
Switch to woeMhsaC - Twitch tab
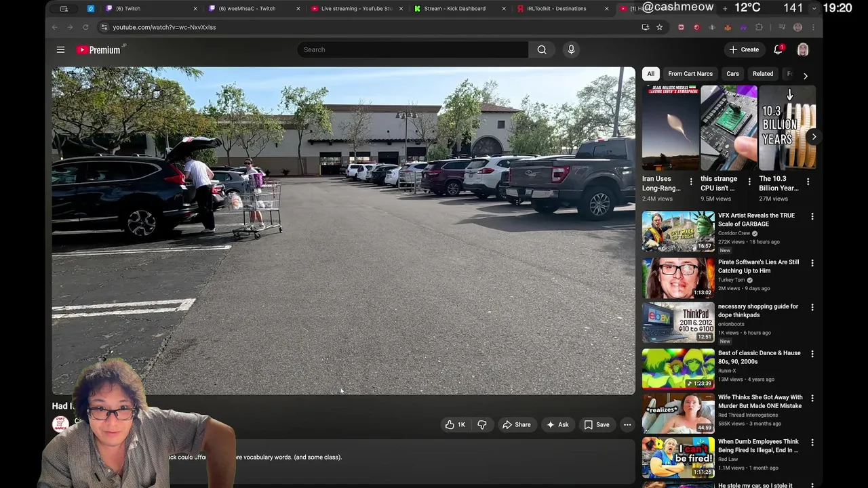click(254, 9)
